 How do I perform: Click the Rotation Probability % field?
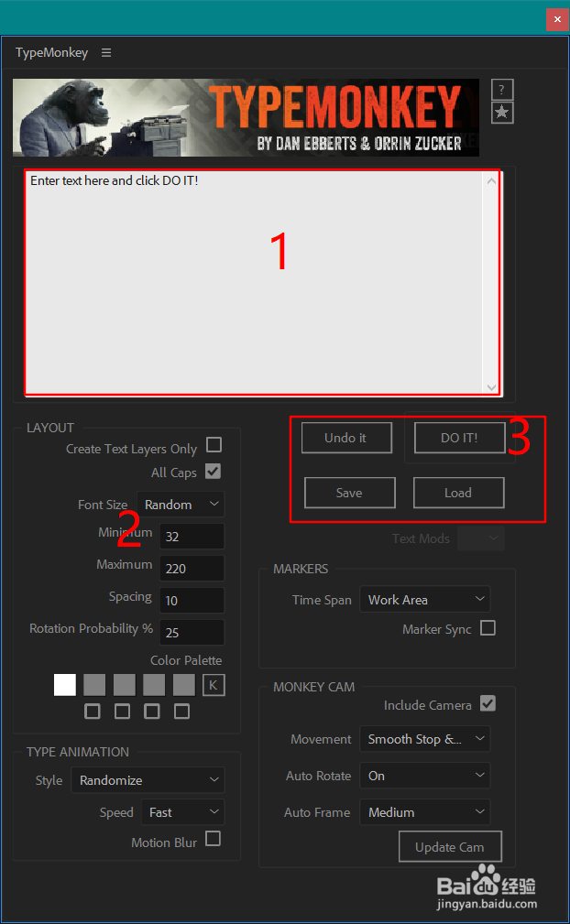(192, 632)
